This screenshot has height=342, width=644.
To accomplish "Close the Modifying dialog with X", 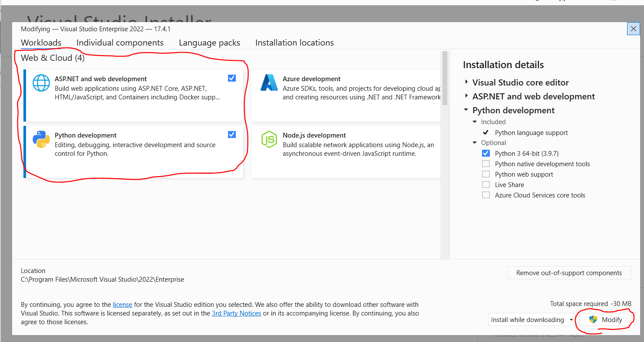I will pyautogui.click(x=634, y=29).
